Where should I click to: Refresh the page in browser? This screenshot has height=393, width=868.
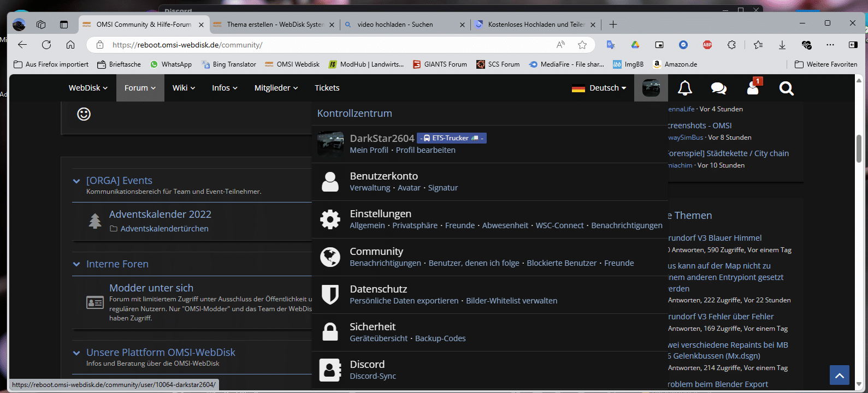[x=46, y=45]
